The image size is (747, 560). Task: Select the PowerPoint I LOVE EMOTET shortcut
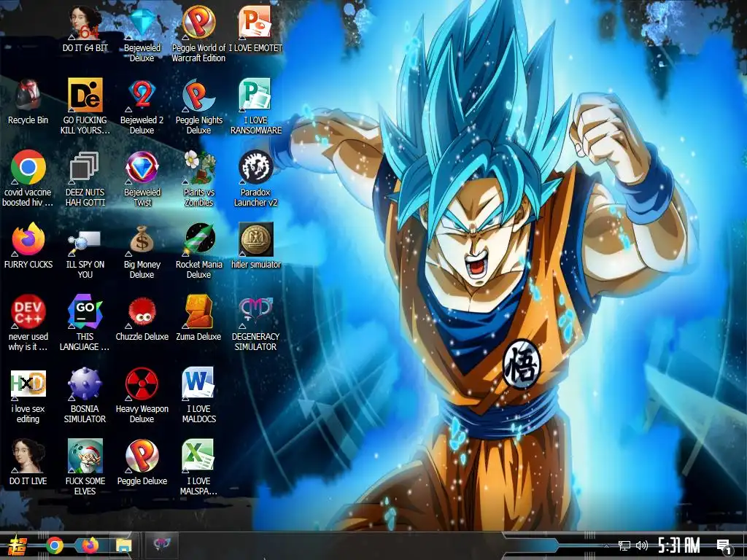[255, 29]
